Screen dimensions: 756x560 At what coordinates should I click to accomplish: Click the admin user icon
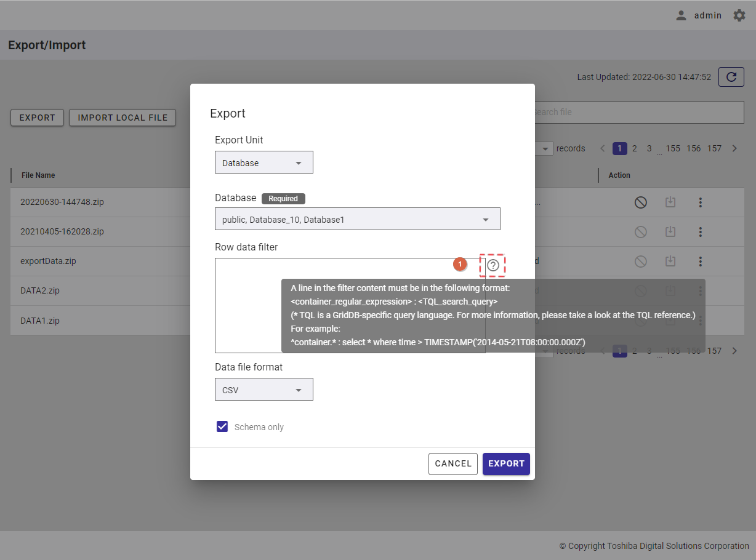pos(681,15)
